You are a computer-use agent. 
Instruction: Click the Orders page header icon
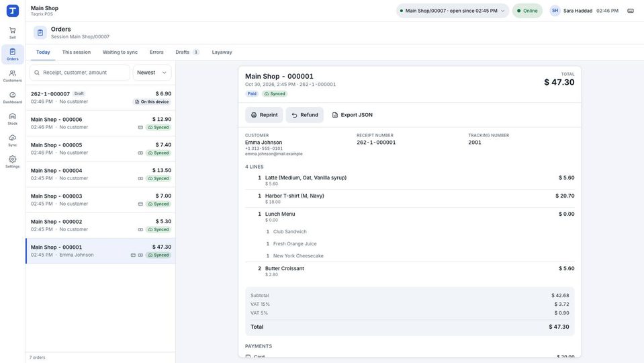(40, 32)
